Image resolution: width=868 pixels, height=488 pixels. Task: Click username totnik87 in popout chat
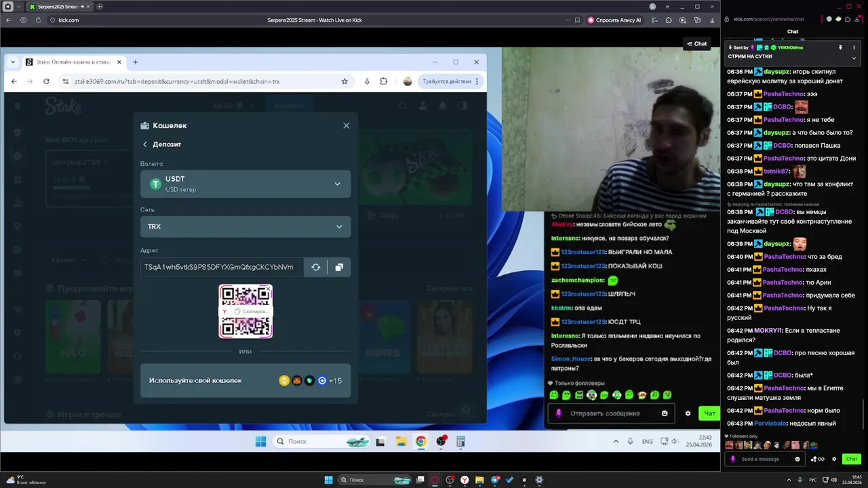pos(777,171)
